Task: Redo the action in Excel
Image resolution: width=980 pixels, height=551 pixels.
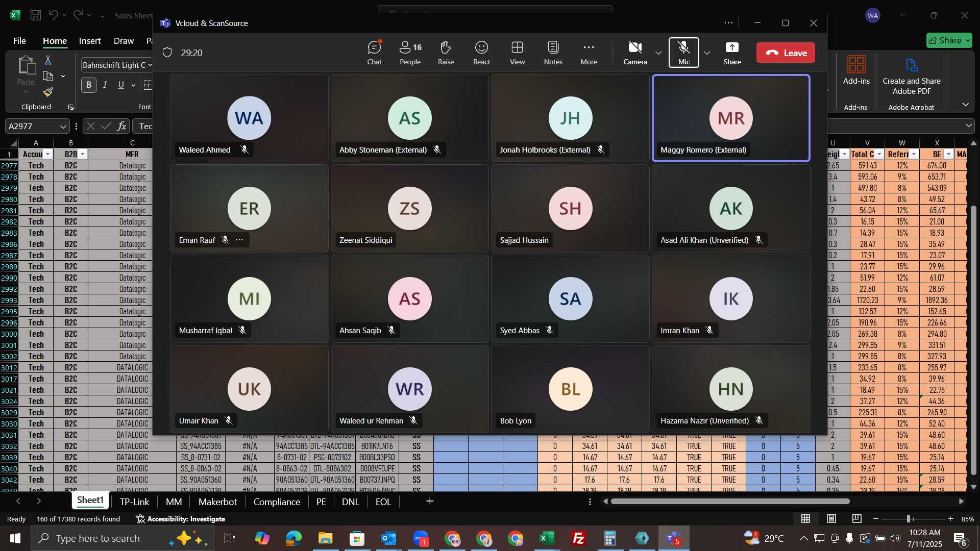Action: 78,15
